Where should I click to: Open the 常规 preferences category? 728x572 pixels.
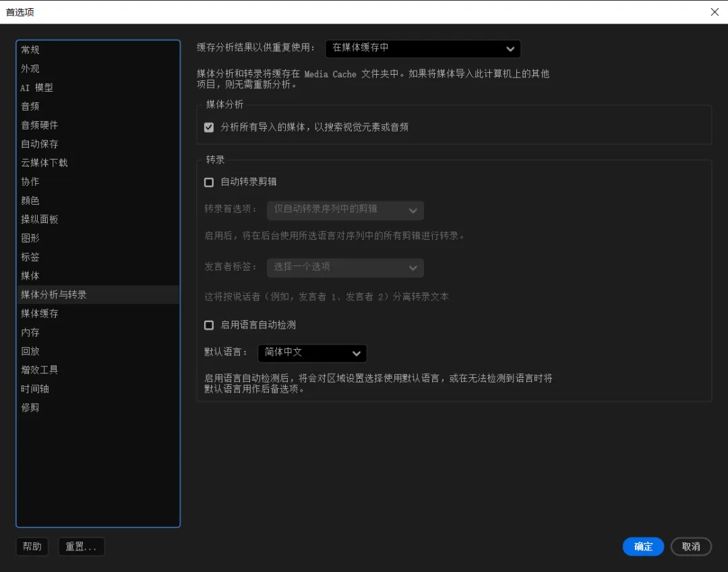point(98,50)
